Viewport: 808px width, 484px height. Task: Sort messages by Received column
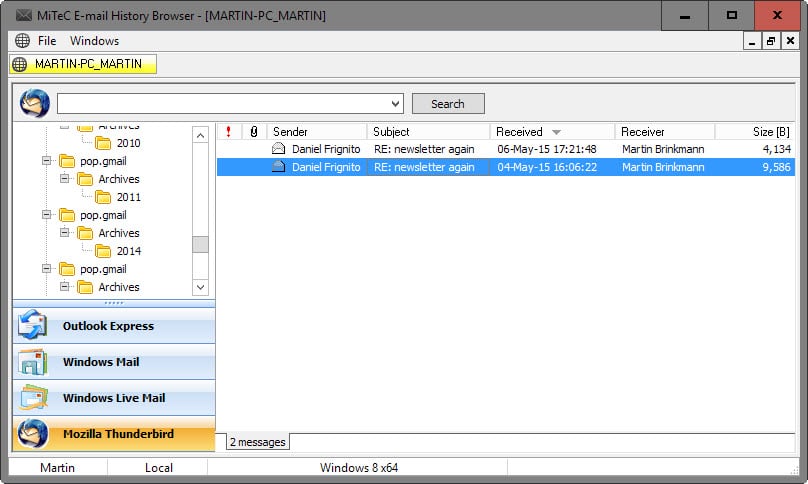(x=552, y=131)
